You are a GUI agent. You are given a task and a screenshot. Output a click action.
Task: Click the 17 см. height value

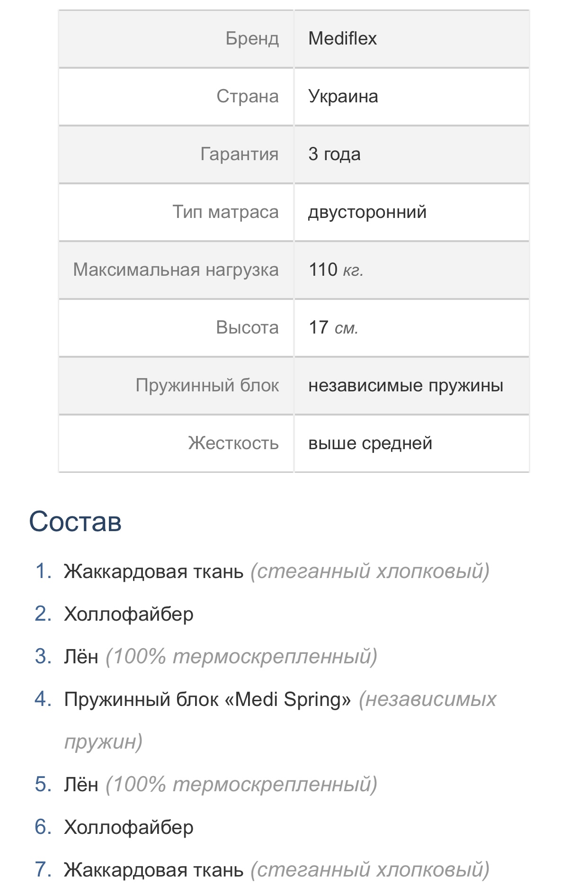[x=333, y=328]
